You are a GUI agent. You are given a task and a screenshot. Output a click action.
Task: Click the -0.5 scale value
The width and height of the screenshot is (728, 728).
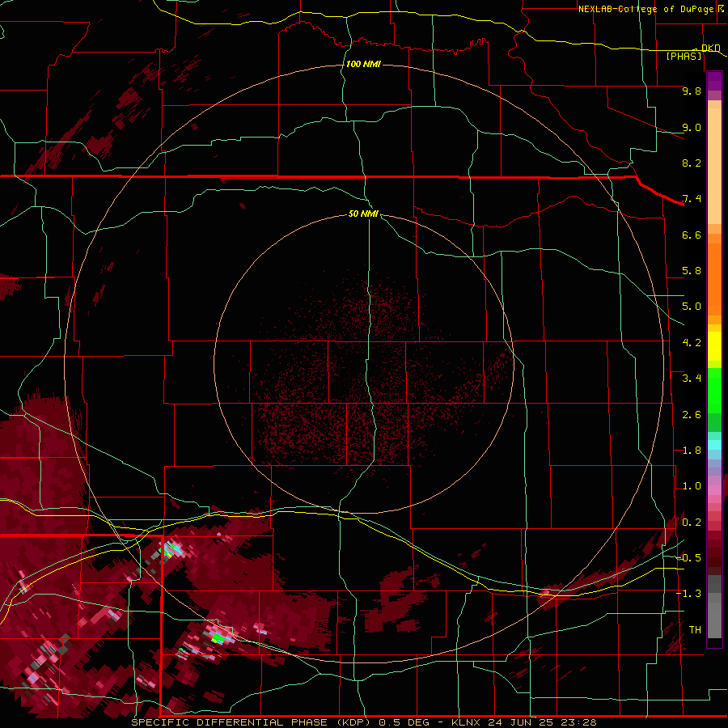(x=688, y=558)
